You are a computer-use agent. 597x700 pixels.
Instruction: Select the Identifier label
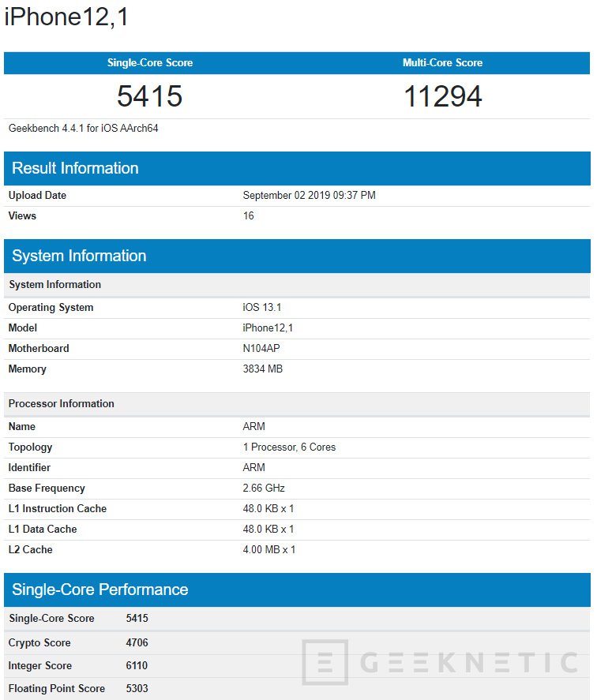[x=29, y=468]
